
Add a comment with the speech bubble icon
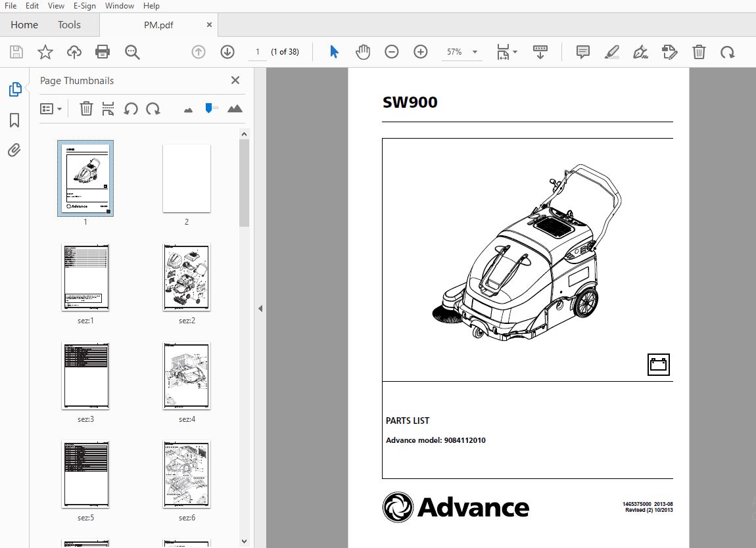coord(583,51)
